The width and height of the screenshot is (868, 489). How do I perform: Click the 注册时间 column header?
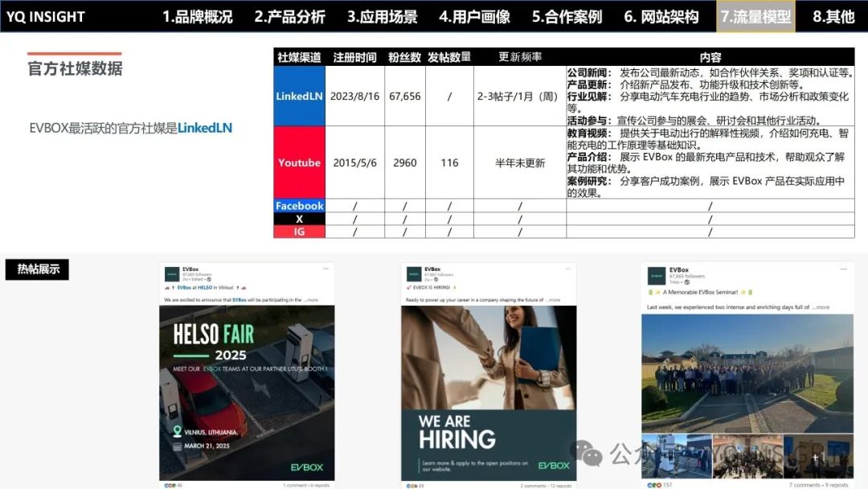(x=355, y=57)
